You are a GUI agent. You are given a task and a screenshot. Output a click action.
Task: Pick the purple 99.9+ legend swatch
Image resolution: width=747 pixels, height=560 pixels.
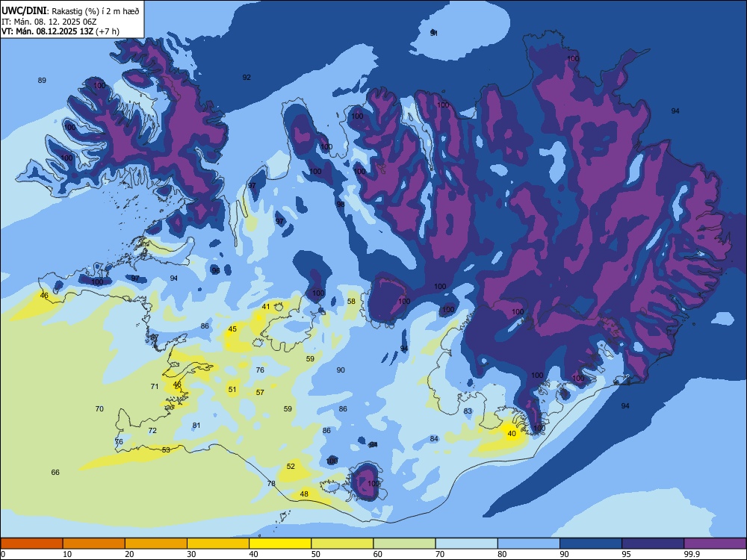tap(715, 544)
